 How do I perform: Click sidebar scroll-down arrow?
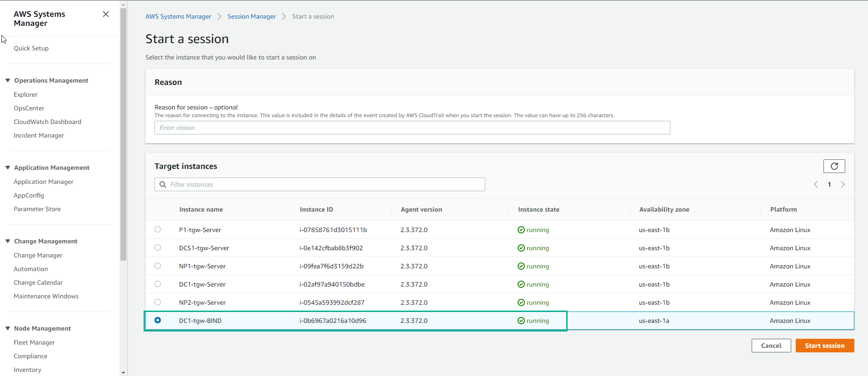123,372
